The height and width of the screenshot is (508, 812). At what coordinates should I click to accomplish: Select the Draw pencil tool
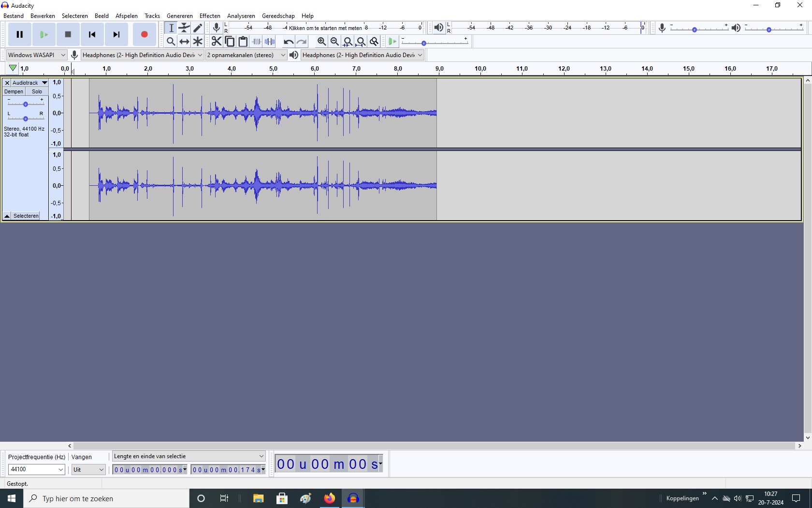point(198,28)
